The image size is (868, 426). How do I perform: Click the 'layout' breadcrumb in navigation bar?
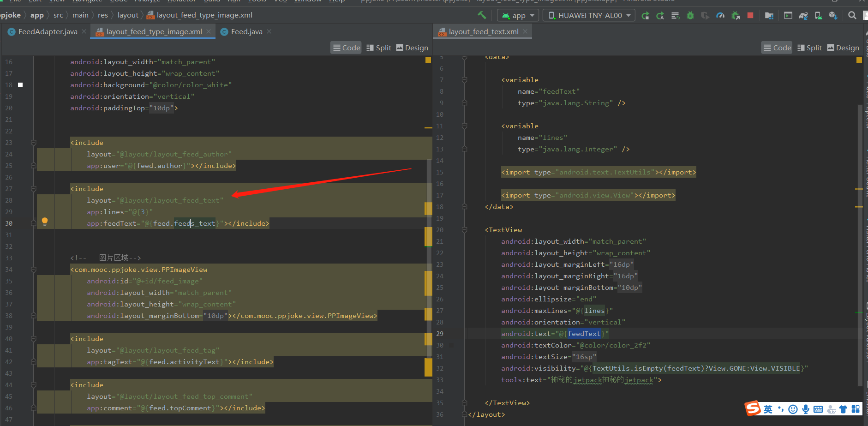(128, 15)
